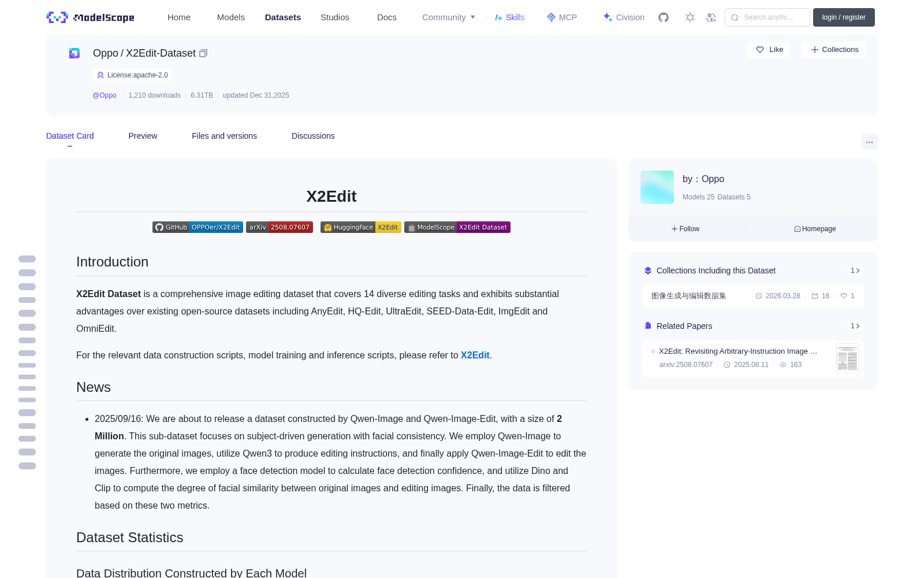
Task: Expand the Collections Including this Dataset count
Action: coord(855,271)
